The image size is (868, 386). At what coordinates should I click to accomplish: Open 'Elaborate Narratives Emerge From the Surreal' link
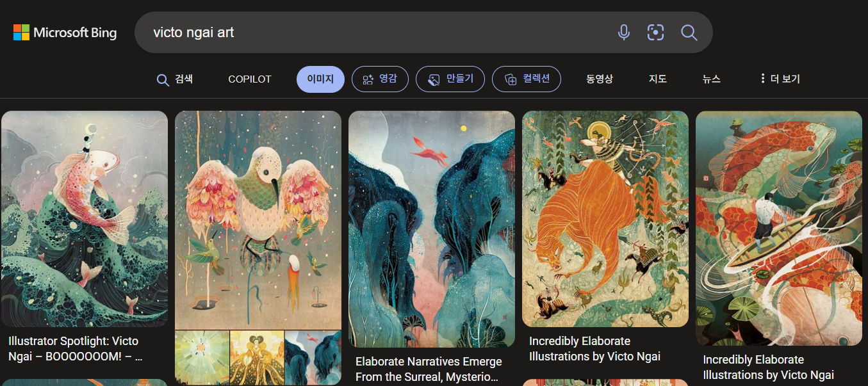click(x=429, y=369)
